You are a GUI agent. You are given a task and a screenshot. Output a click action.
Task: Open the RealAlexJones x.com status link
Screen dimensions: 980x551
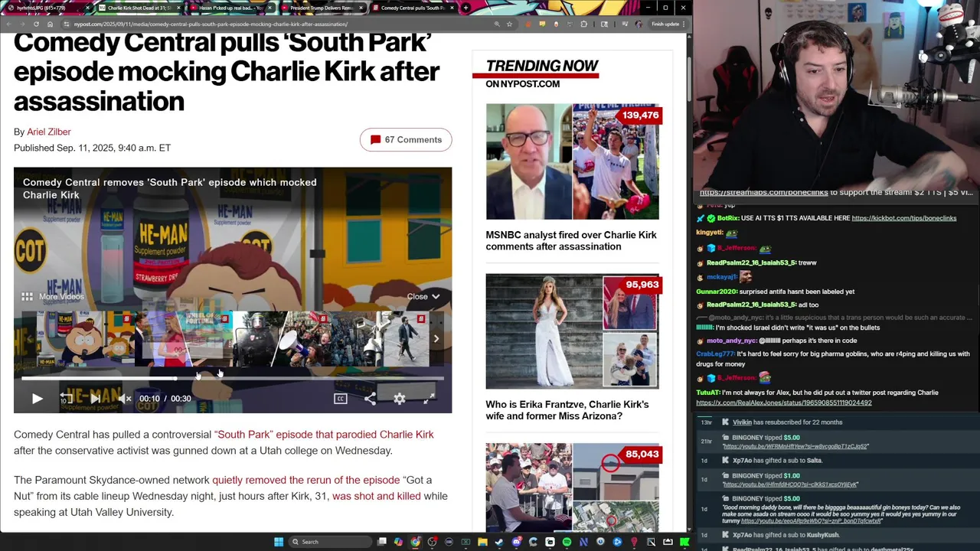pos(783,403)
